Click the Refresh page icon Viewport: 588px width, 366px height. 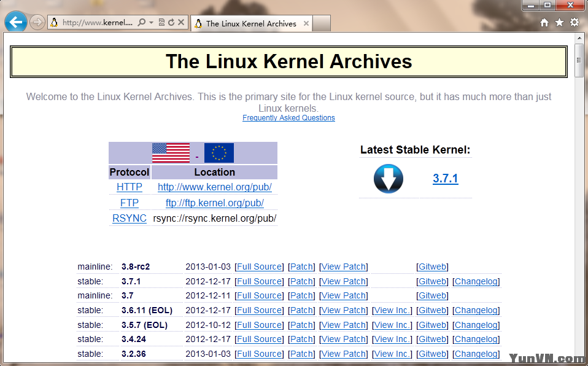(171, 23)
